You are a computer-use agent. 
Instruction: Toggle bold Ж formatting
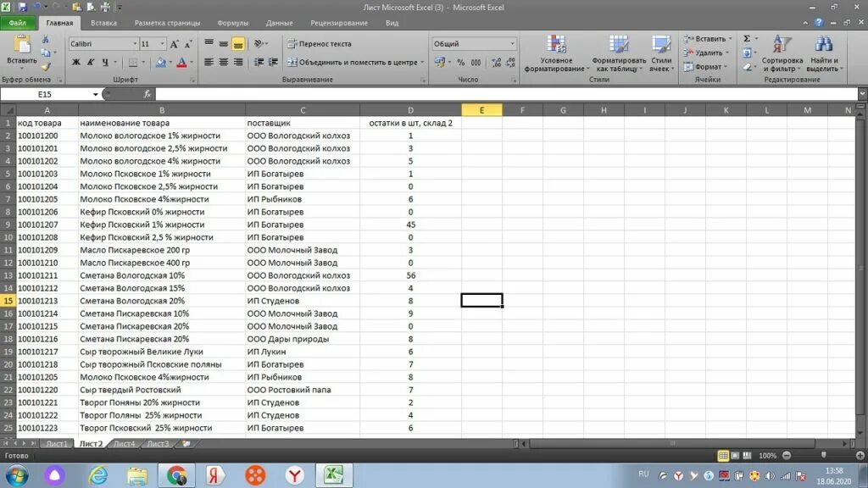coord(76,63)
